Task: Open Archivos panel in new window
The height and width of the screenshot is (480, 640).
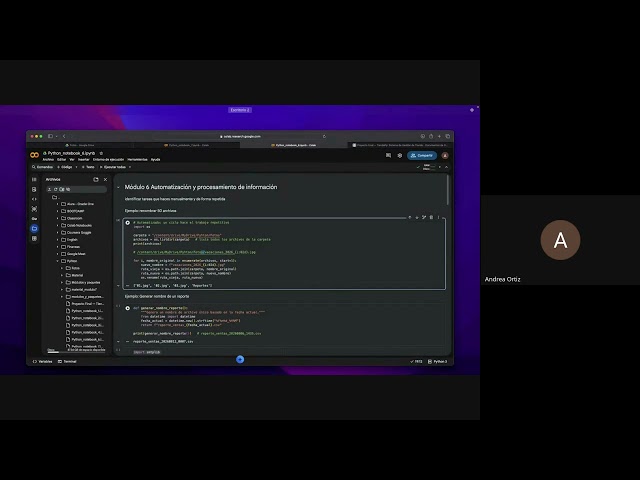Action: point(96,180)
